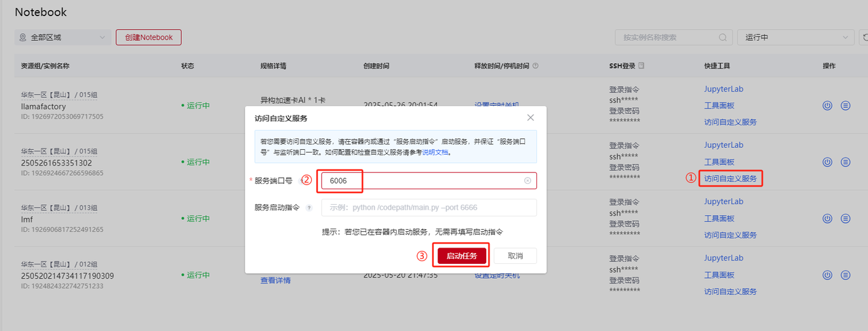This screenshot has height=331, width=868.
Task: Click the icon next to the SSH登录 header
Action: tap(642, 66)
